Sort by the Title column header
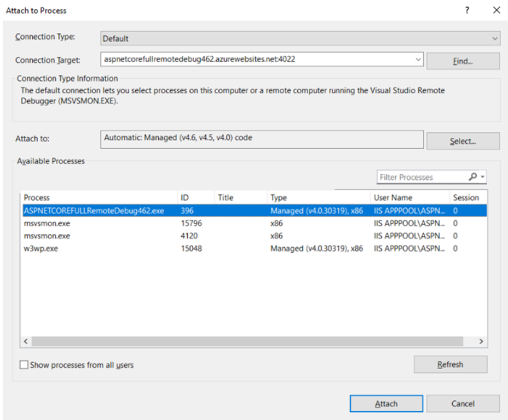This screenshot has height=420, width=508. point(241,197)
